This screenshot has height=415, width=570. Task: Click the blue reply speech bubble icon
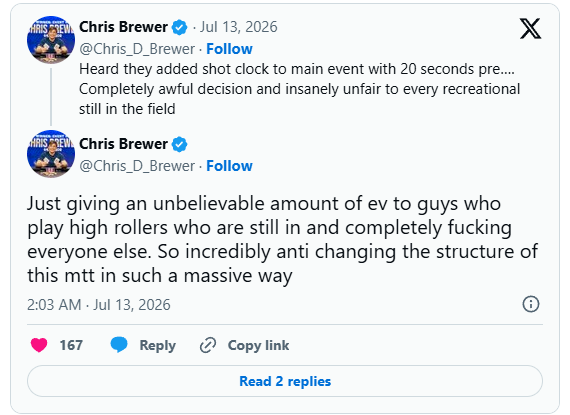119,345
